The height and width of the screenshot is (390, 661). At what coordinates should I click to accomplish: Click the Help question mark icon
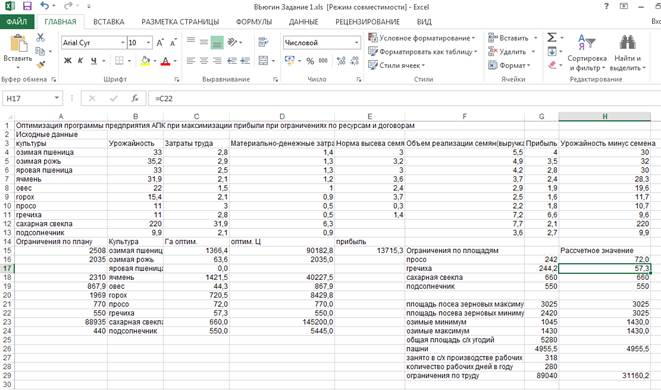(606, 6)
